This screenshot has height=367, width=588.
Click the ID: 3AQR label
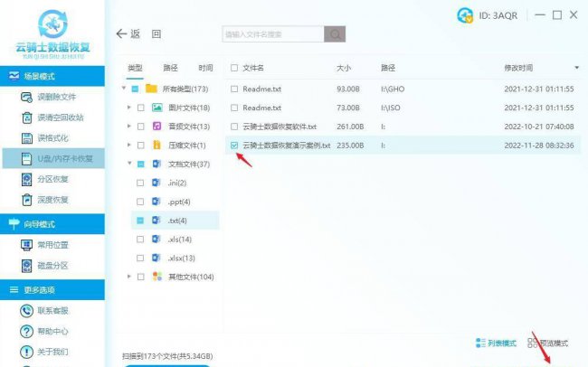498,15
